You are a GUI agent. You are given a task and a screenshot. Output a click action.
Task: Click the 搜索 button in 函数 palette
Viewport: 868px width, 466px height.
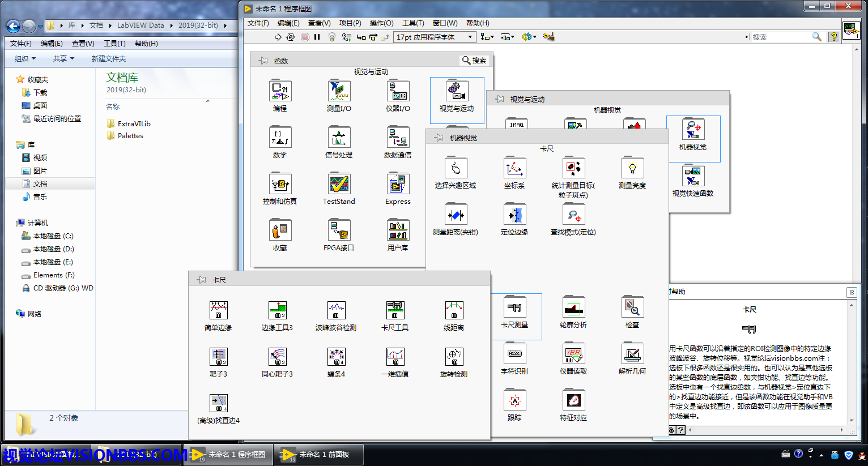(474, 61)
